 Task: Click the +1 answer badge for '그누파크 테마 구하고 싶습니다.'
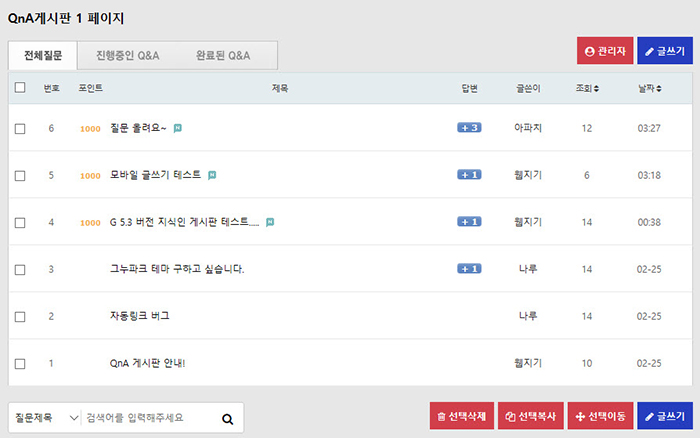click(x=469, y=268)
